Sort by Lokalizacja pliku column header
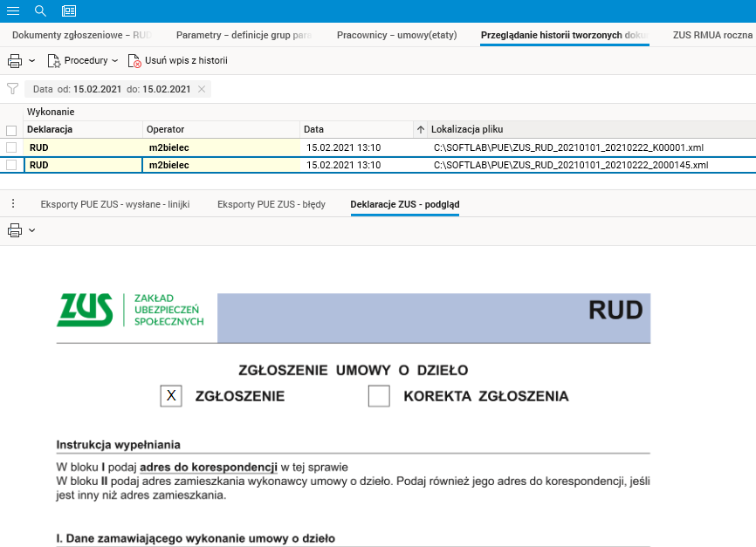The width and height of the screenshot is (756, 547). point(592,129)
